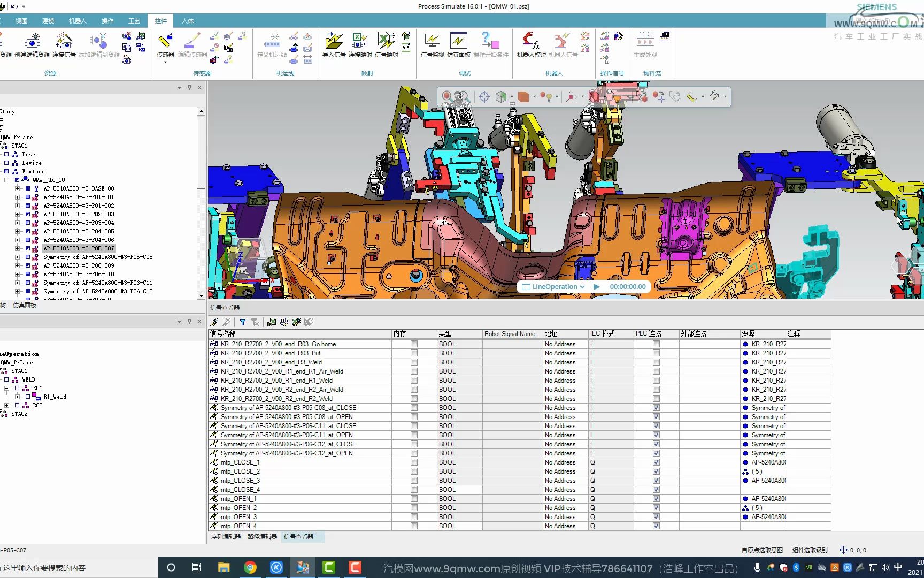This screenshot has width=924, height=578.
Task: Sort by the 信号名称 column header
Action: pyautogui.click(x=300, y=333)
